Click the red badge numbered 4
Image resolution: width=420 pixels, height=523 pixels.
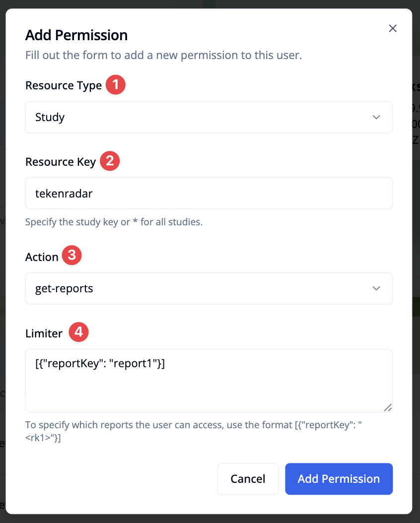78,332
